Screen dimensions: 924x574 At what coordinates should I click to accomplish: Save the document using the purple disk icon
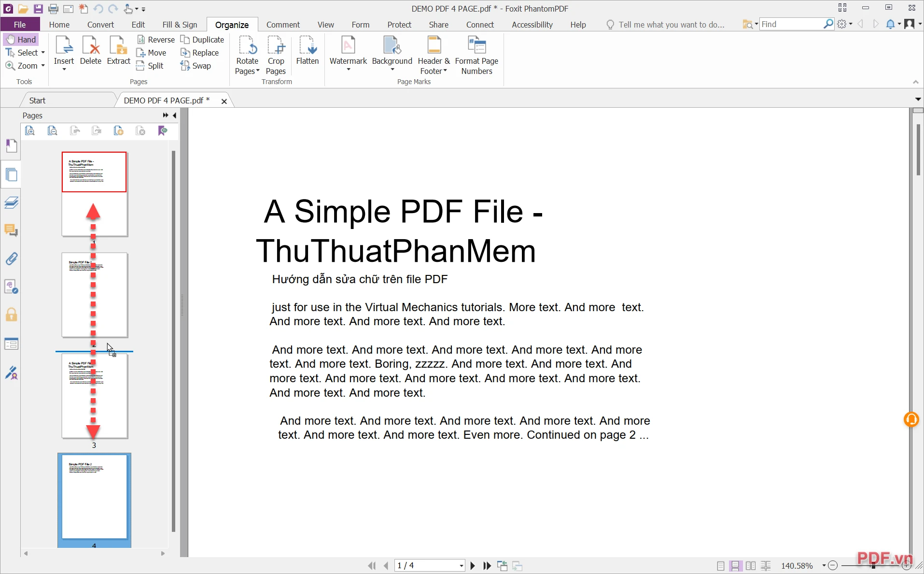click(x=38, y=9)
